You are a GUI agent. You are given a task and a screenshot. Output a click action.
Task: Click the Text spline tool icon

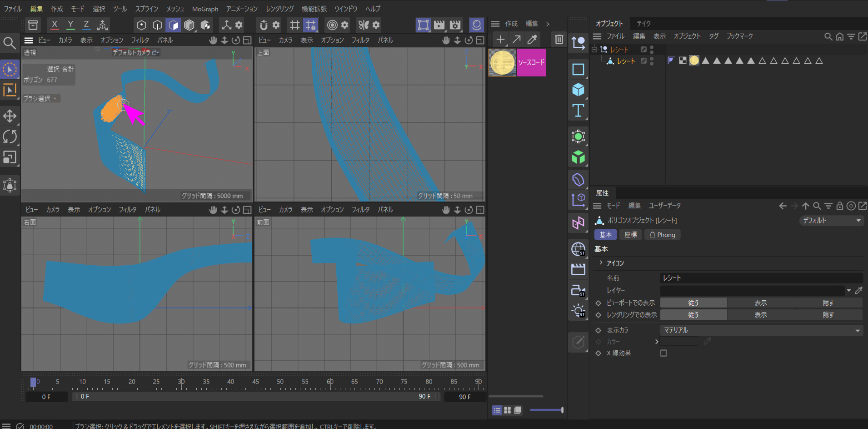578,111
